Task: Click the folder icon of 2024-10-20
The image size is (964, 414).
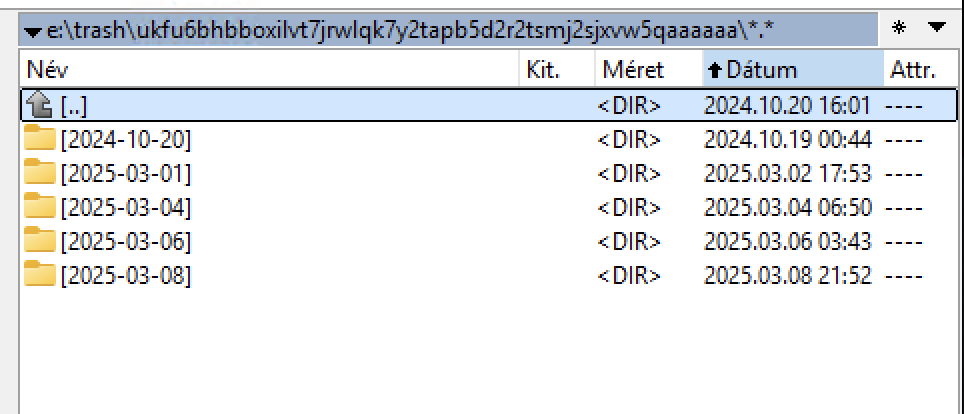Action: point(39,139)
